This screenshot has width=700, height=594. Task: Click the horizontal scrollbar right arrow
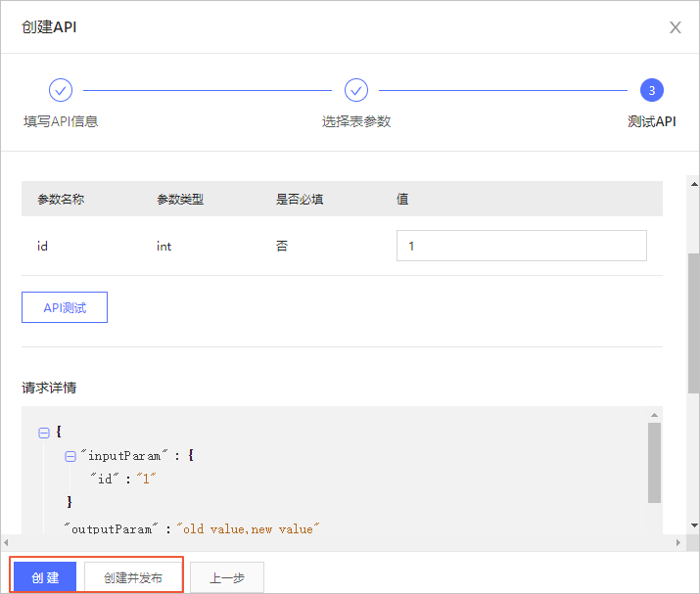678,543
